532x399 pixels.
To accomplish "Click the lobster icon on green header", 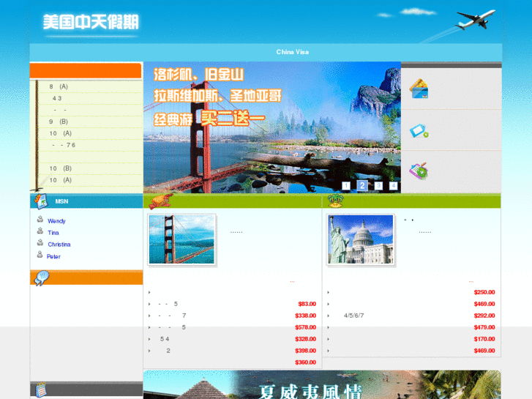I will pos(160,201).
